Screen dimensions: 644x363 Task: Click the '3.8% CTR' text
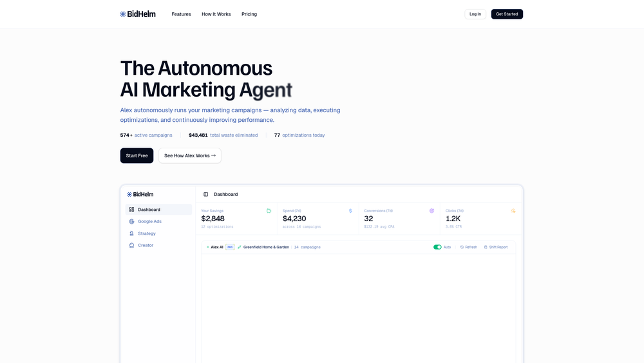[x=453, y=226]
